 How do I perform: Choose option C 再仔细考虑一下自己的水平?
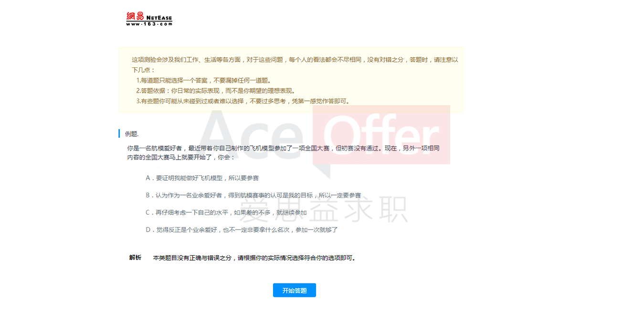pyautogui.click(x=226, y=212)
